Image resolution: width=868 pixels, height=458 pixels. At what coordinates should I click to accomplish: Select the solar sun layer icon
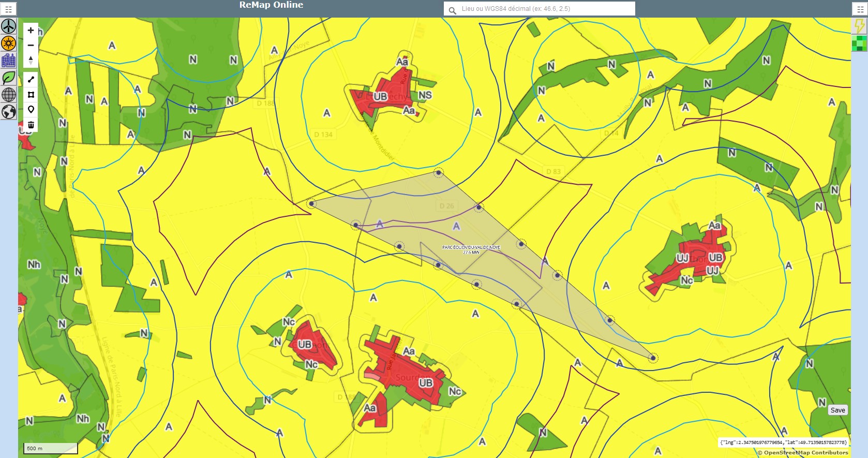point(9,43)
